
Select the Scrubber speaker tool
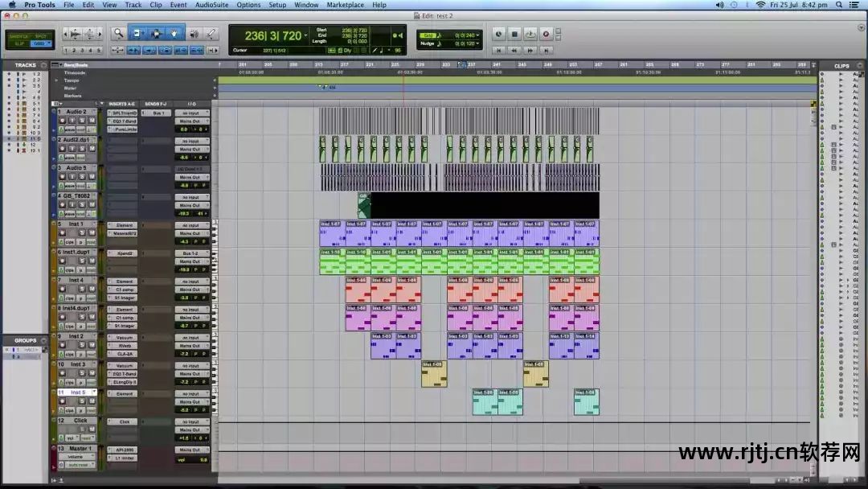[193, 33]
